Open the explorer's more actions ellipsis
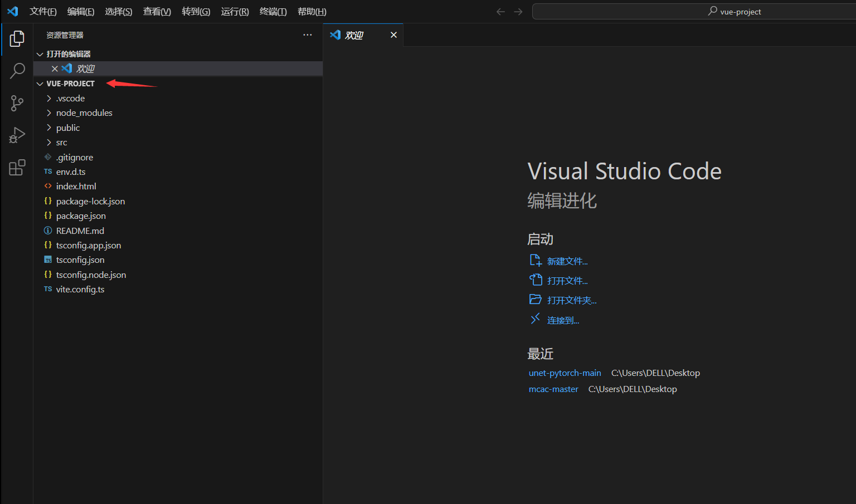856x504 pixels. pos(308,35)
